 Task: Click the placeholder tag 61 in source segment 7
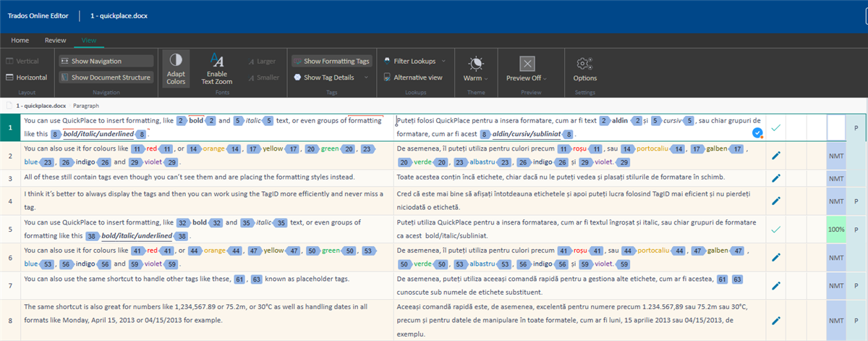pyautogui.click(x=239, y=279)
